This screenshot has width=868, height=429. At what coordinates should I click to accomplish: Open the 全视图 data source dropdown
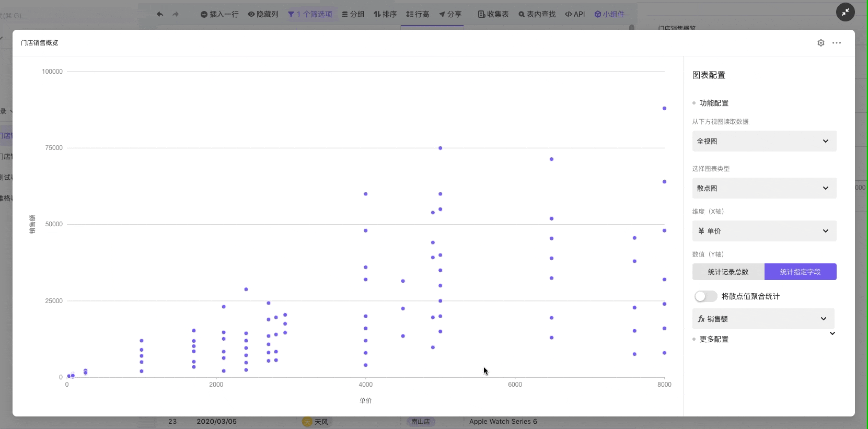pyautogui.click(x=764, y=141)
